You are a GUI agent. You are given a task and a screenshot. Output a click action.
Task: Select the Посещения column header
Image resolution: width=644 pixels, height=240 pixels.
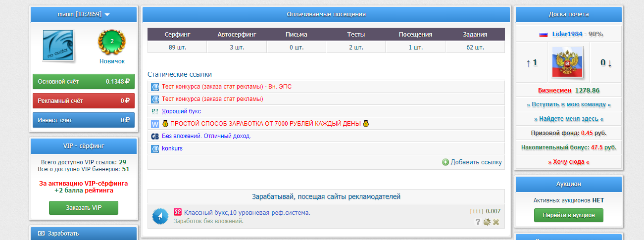[x=415, y=35]
